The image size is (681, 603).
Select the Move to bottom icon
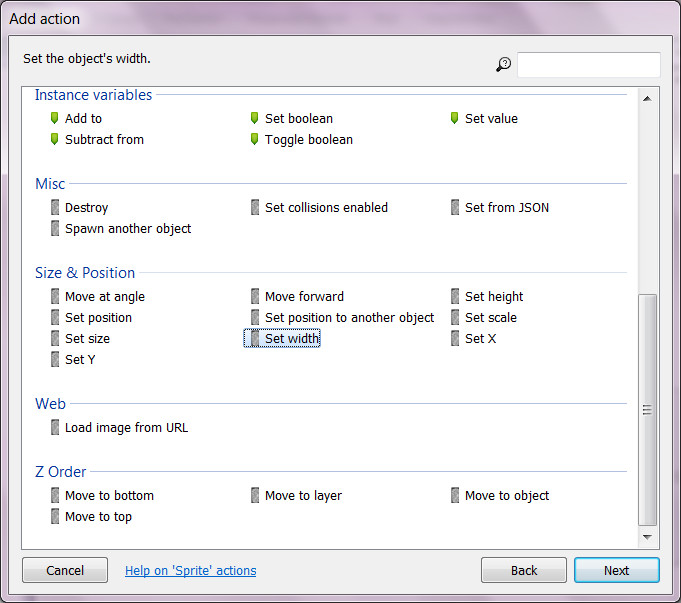[56, 496]
